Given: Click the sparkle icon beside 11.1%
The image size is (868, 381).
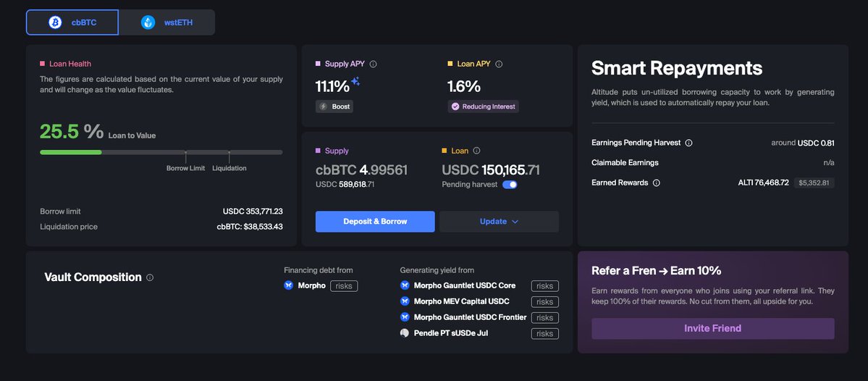Looking at the screenshot, I should 355,82.
